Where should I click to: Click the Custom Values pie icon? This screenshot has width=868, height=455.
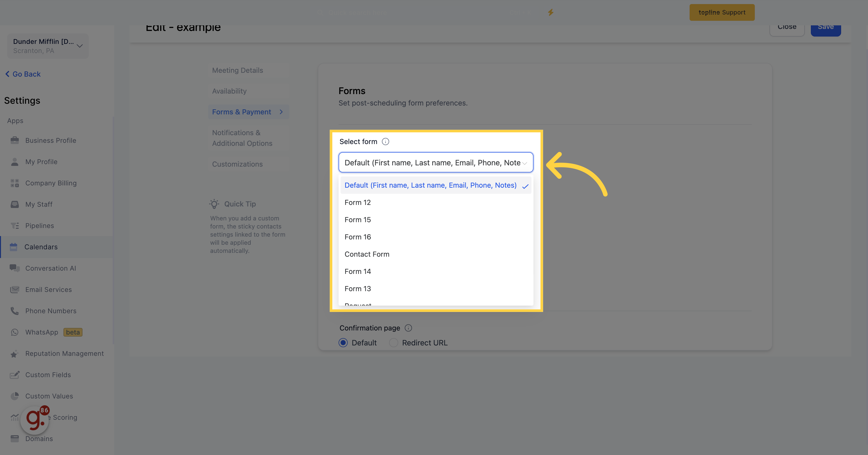pyautogui.click(x=14, y=396)
